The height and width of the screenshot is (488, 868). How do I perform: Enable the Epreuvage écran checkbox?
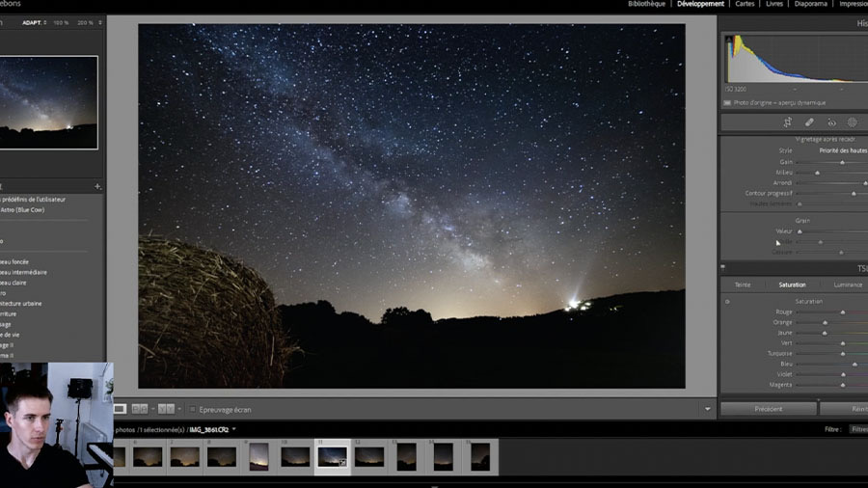(x=193, y=410)
